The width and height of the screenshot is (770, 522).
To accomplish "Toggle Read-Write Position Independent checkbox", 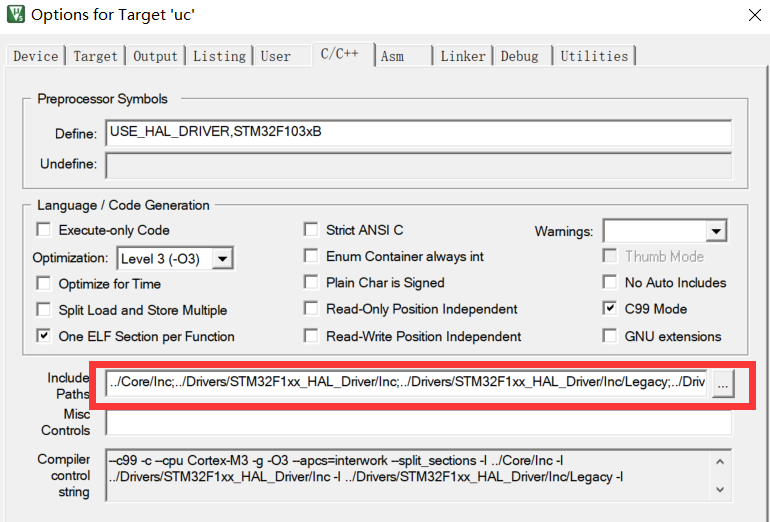I will click(x=311, y=336).
